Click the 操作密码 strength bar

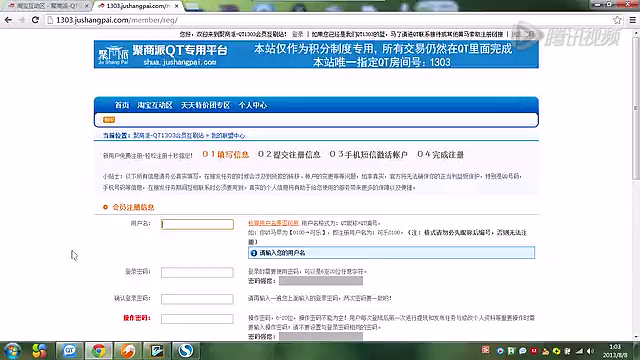[321, 336]
